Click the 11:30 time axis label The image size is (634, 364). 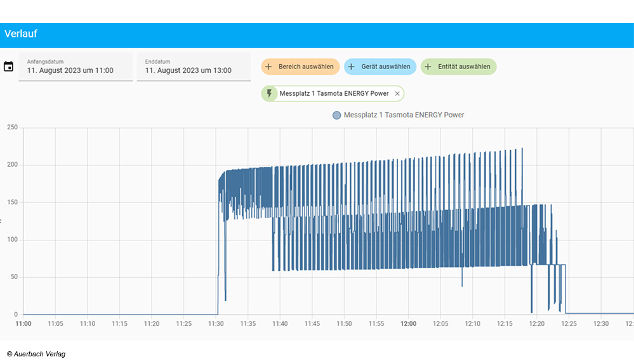click(x=216, y=323)
